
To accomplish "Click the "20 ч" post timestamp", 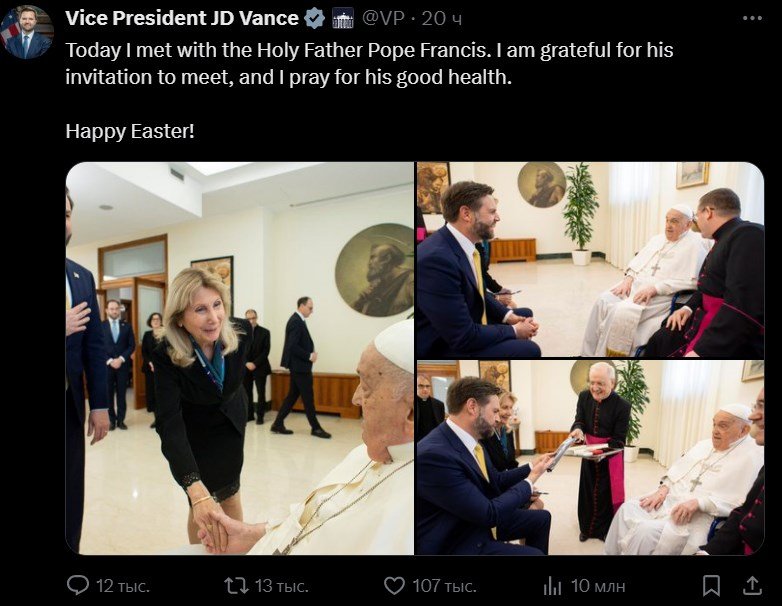I will (442, 18).
